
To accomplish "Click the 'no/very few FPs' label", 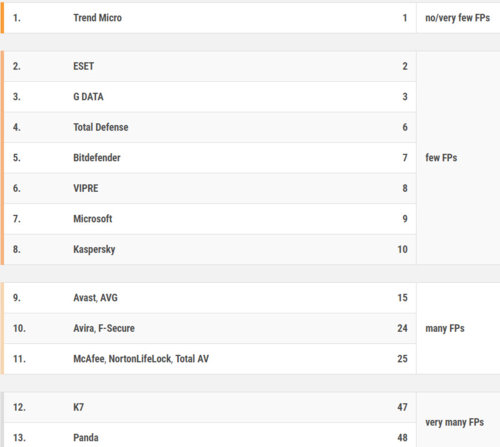I will tap(457, 18).
